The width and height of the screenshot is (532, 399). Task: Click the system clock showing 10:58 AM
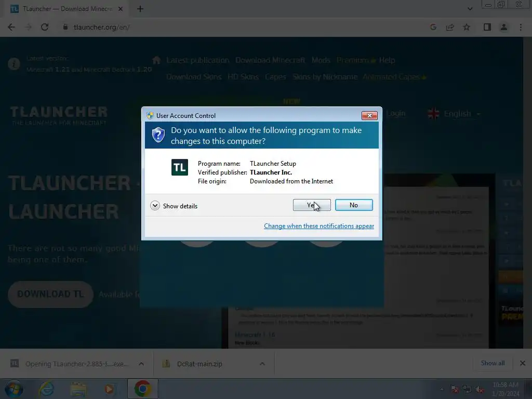[x=506, y=389]
